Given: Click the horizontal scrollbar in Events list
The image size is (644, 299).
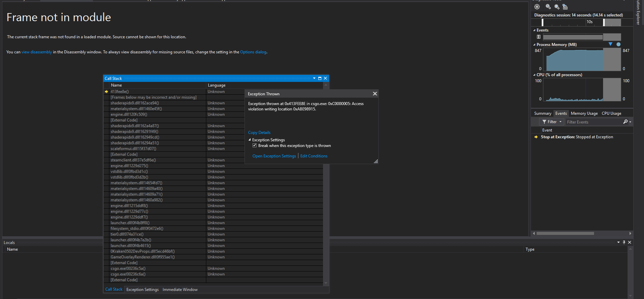Looking at the screenshot, I should point(565,233).
